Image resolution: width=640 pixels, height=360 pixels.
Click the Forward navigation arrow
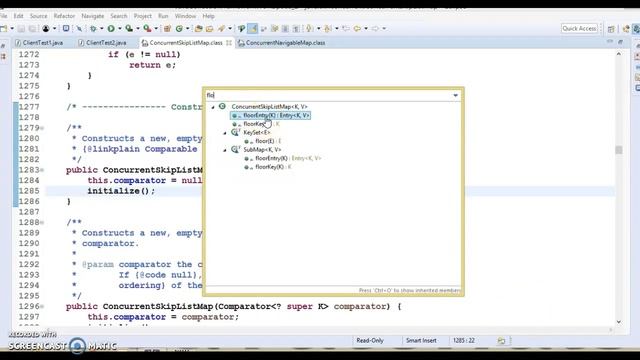[x=375, y=29]
